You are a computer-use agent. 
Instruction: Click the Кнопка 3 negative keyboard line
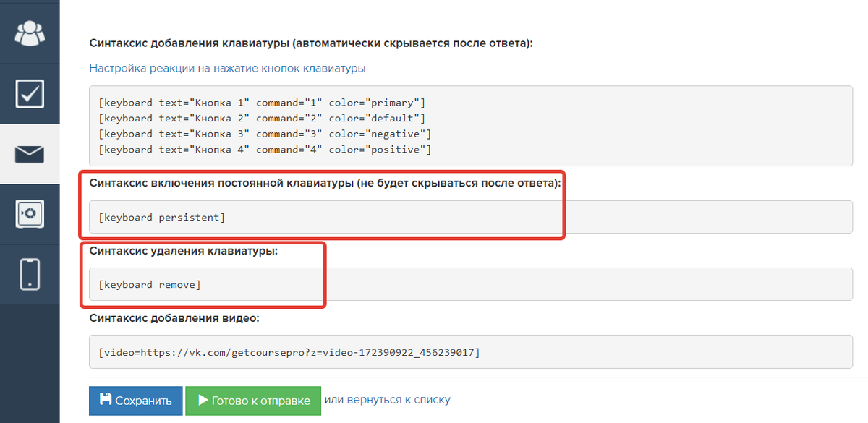pyautogui.click(x=265, y=134)
